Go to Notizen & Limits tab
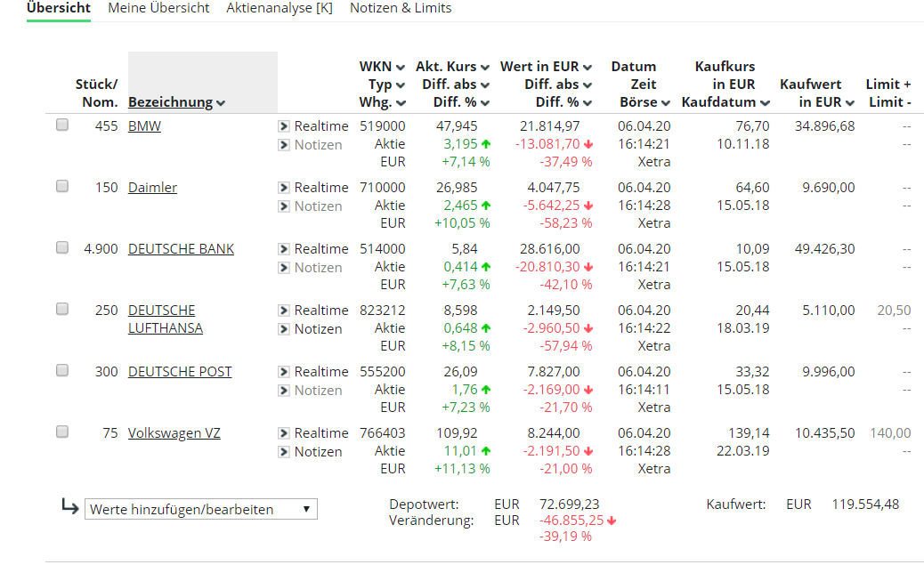 pyautogui.click(x=401, y=8)
